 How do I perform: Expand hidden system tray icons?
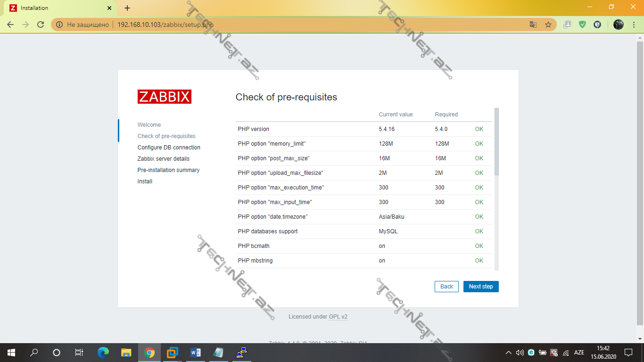508,353
